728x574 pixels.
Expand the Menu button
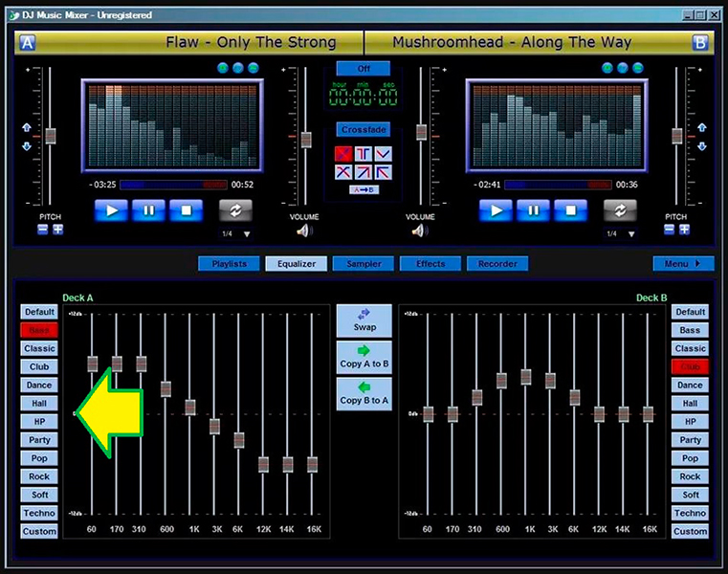683,263
